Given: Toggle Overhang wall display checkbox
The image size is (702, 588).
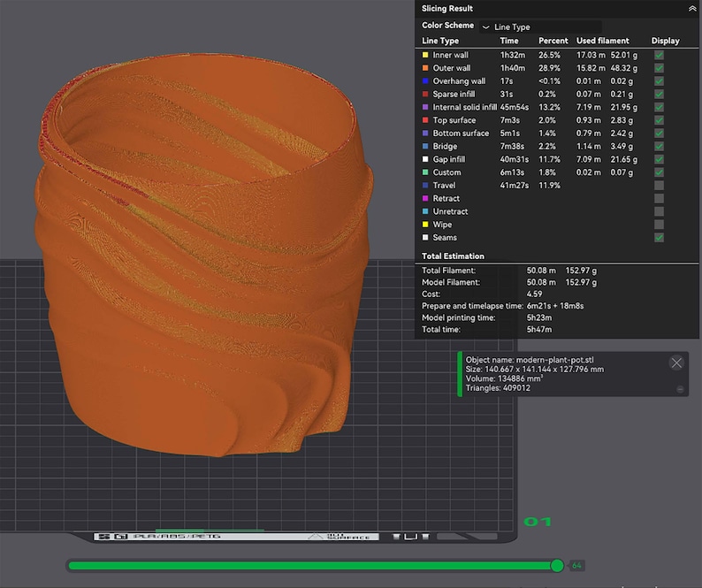Looking at the screenshot, I should point(659,81).
